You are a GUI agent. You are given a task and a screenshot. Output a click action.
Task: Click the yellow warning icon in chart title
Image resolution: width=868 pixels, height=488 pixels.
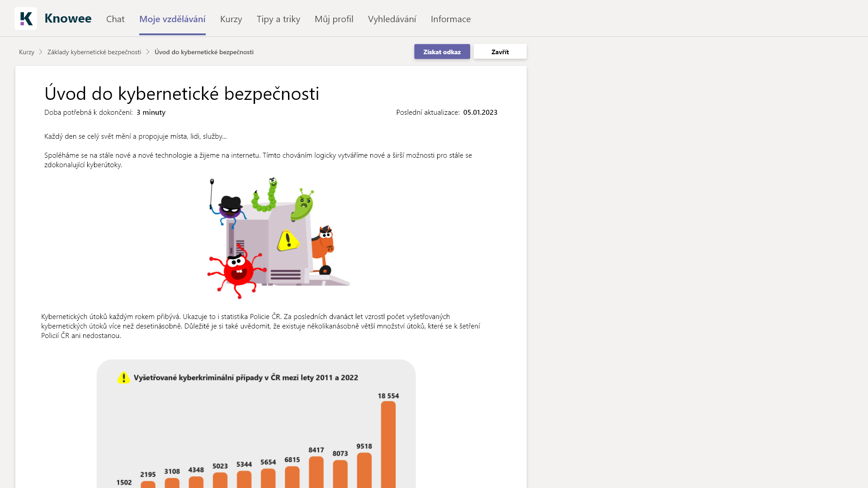(123, 378)
